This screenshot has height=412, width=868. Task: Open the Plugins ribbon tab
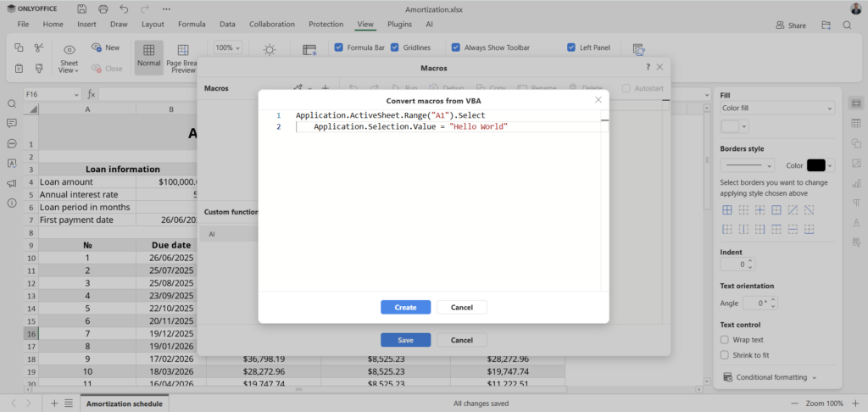tap(399, 25)
